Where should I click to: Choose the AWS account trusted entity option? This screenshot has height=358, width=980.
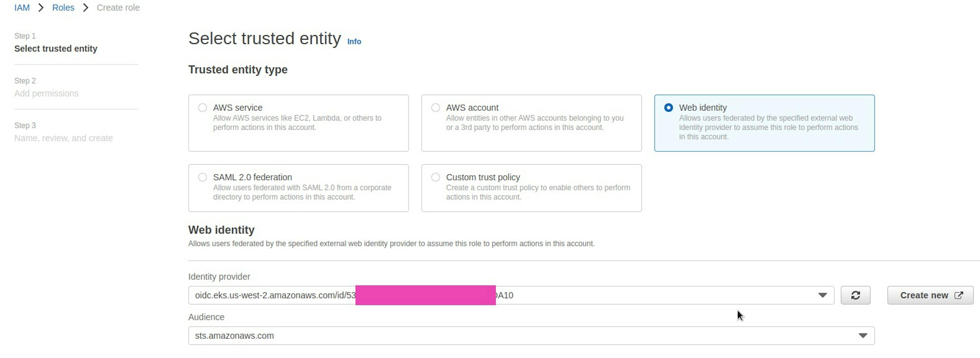pos(436,108)
